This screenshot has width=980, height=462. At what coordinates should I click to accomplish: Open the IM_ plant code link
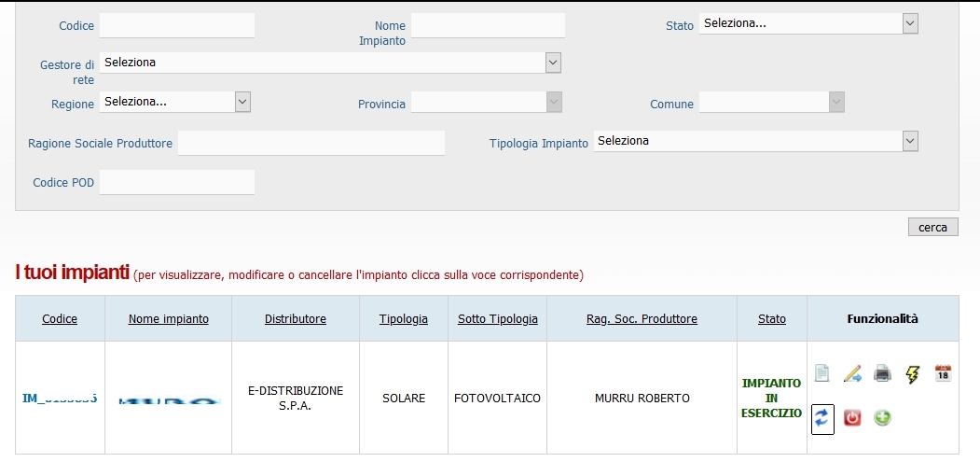60,399
